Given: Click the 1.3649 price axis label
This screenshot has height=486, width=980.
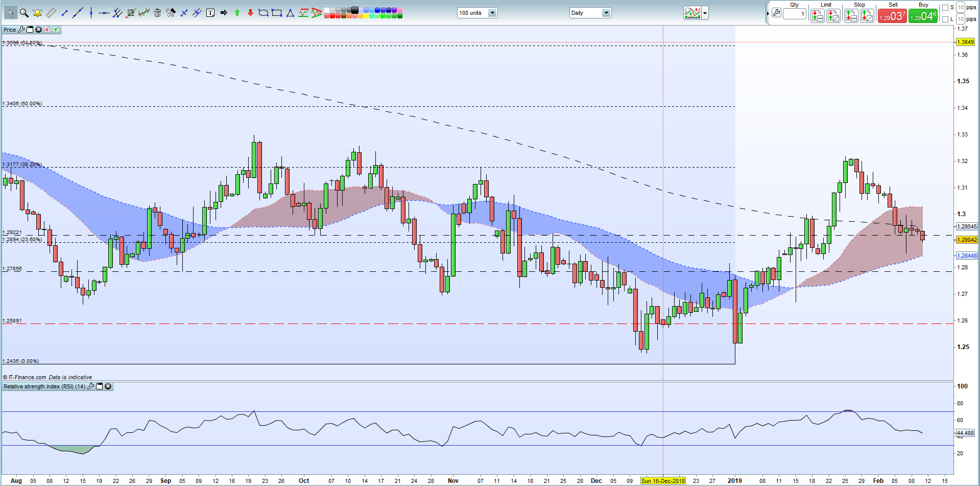Looking at the screenshot, I should (965, 42).
